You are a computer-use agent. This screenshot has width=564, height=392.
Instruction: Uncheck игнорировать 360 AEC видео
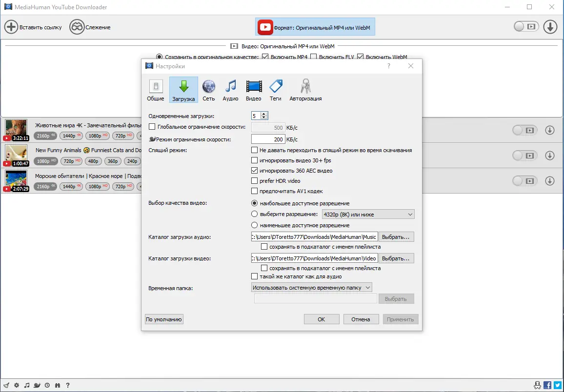(x=254, y=171)
